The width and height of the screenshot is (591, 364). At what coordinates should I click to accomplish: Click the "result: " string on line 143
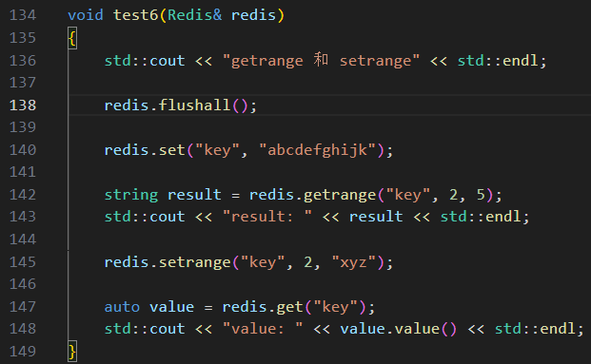coord(267,217)
